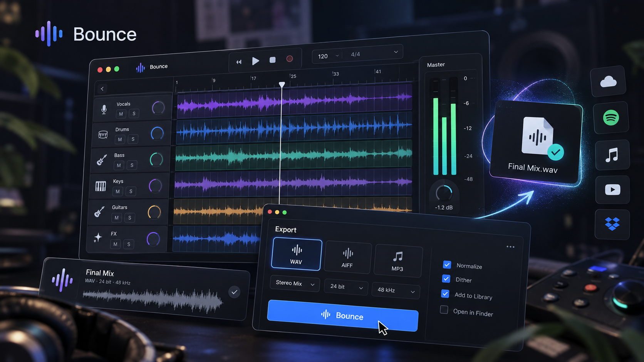The width and height of the screenshot is (644, 362).
Task: Open the 120 tempo dropdown
Action: point(328,56)
